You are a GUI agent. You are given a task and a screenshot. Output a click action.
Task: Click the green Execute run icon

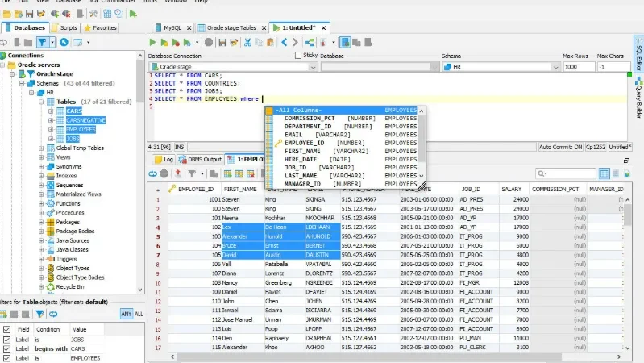[152, 42]
